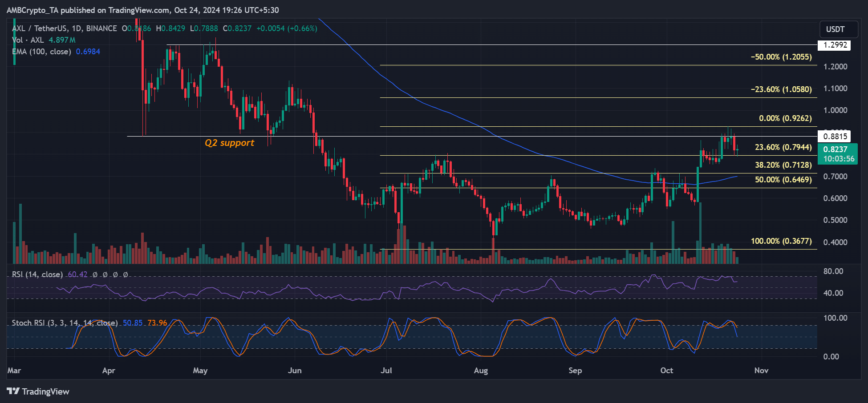This screenshot has width=868, height=403.
Task: Click the Nov label on time axis
Action: tap(761, 371)
